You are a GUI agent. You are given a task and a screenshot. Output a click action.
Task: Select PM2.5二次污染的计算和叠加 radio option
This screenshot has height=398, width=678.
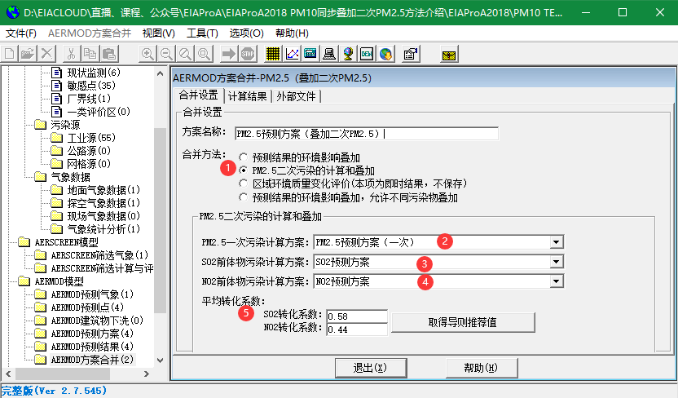(243, 170)
